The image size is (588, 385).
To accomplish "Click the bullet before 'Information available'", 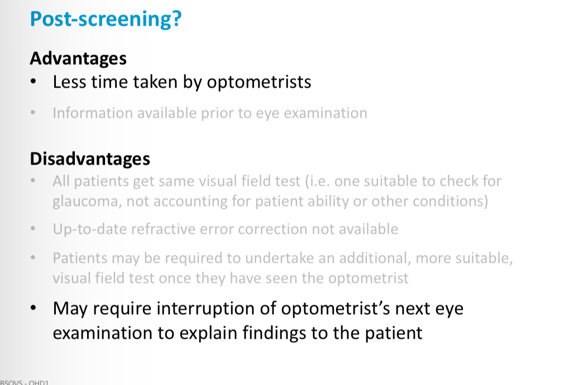I will (33, 112).
